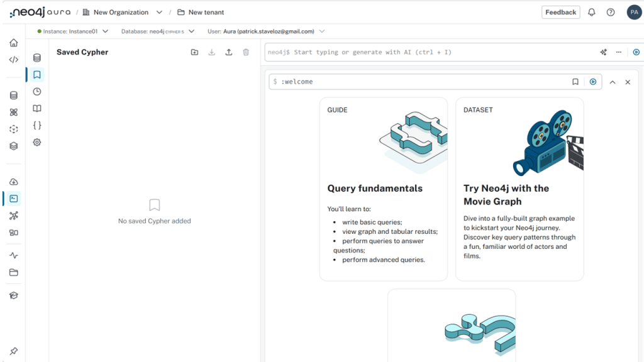The height and width of the screenshot is (362, 644).
Task: Click the Feedback button
Action: [560, 12]
